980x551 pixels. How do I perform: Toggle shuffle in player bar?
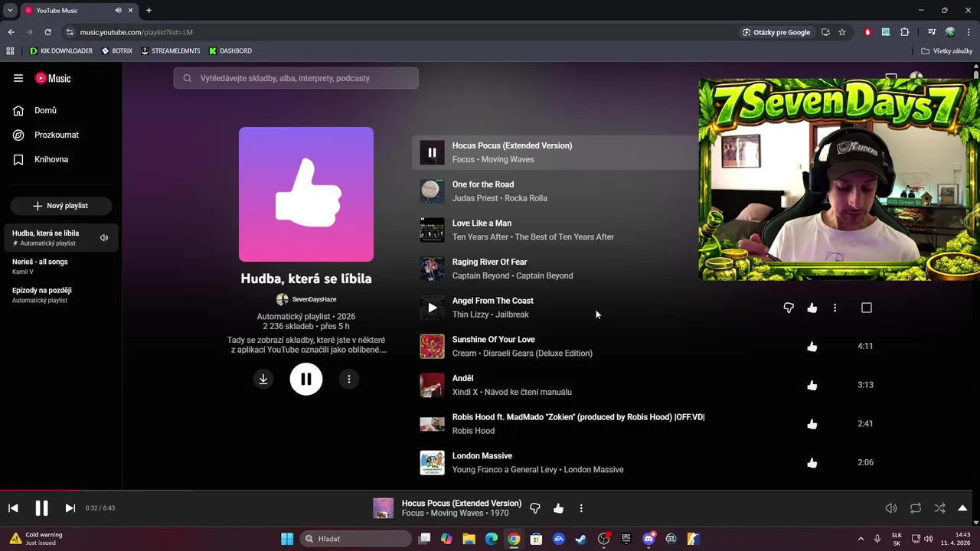(x=939, y=508)
